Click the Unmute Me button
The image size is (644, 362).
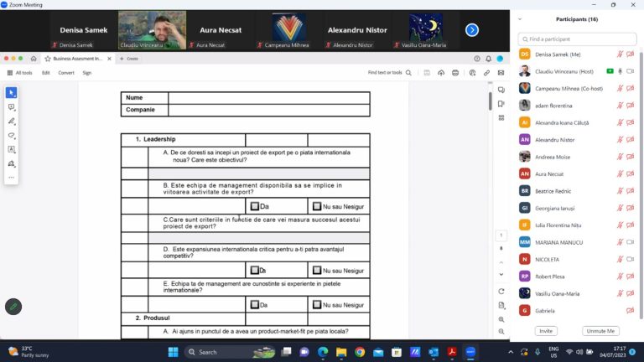(x=600, y=331)
